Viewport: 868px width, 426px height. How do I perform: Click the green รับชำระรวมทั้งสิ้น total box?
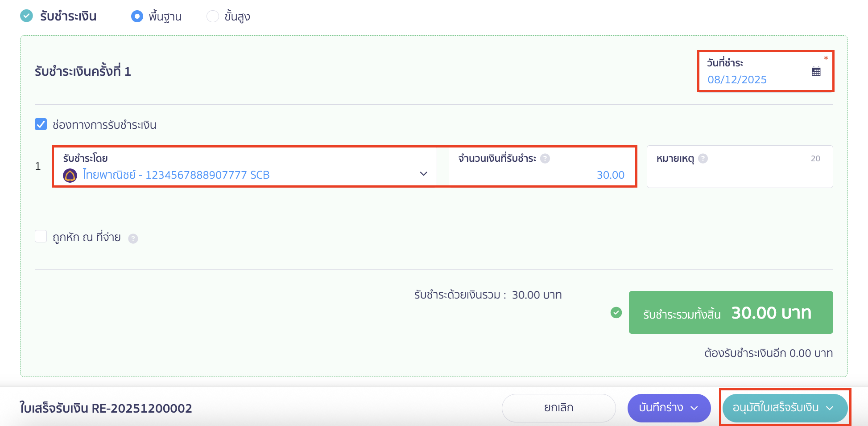(x=731, y=312)
